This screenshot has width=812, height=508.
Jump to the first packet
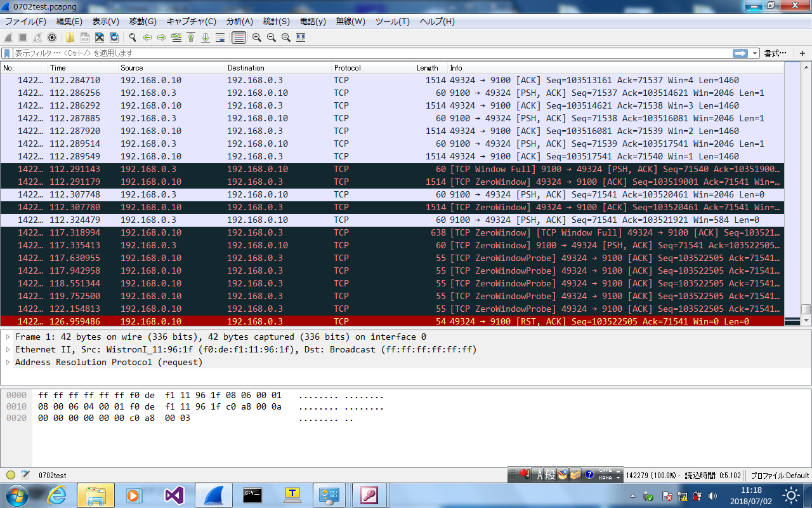(x=190, y=37)
